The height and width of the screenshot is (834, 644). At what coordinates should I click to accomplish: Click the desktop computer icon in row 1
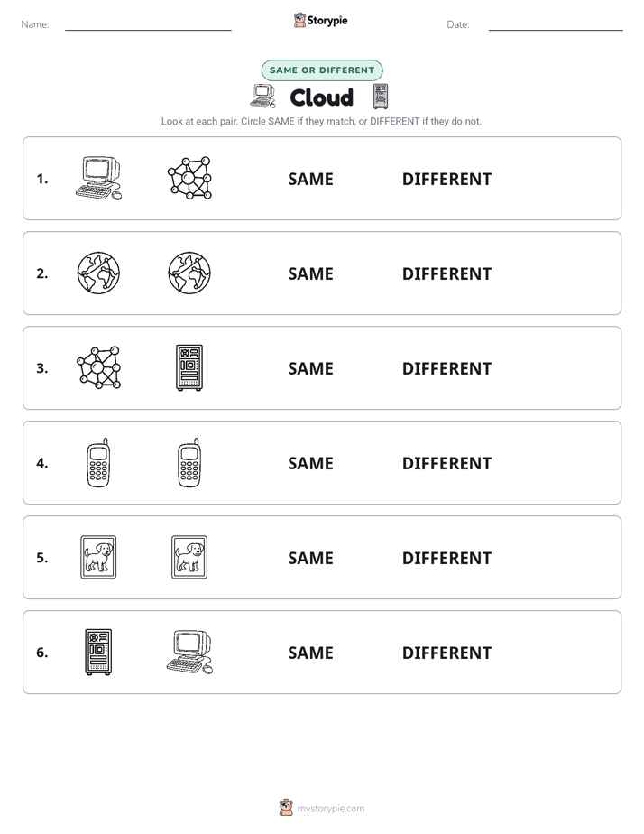98,178
